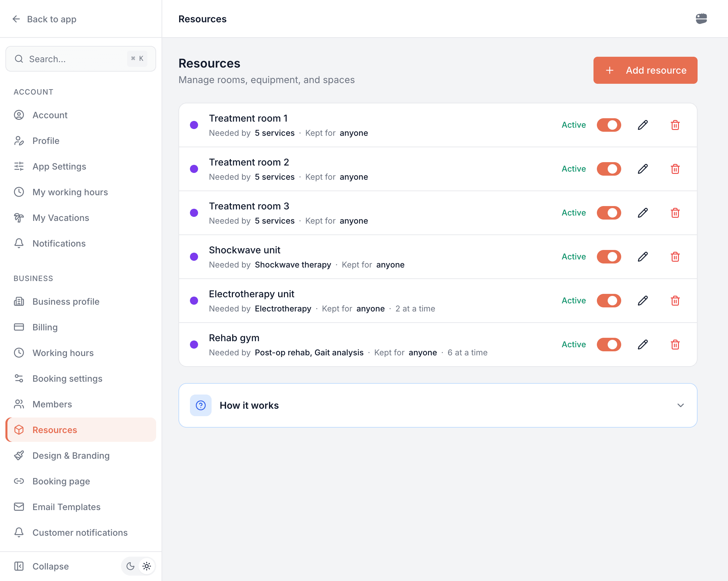Open Customer notifications in sidebar
This screenshot has width=728, height=581.
pos(81,533)
